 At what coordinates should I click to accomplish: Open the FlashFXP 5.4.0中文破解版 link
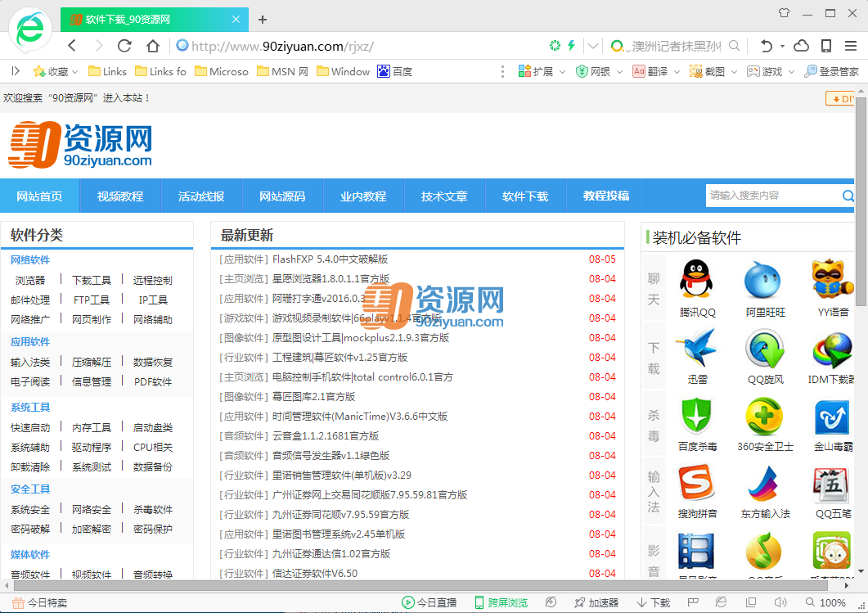(330, 259)
